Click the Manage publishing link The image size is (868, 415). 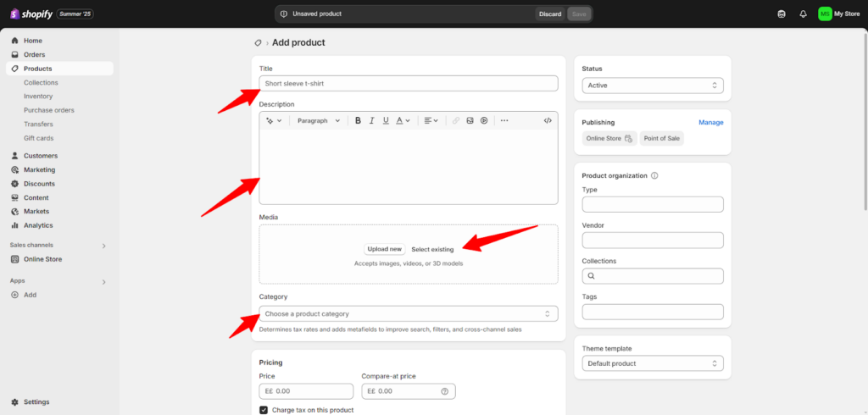[x=710, y=122]
